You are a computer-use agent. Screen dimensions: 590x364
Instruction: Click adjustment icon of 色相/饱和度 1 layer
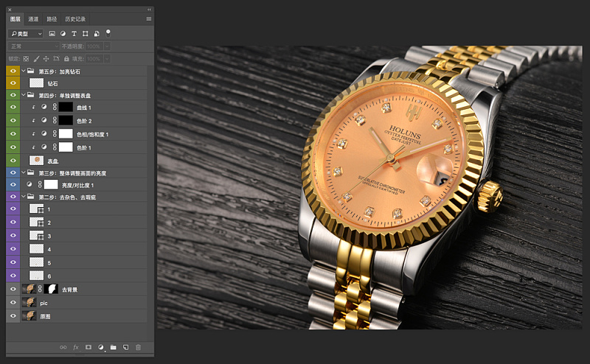coord(44,134)
